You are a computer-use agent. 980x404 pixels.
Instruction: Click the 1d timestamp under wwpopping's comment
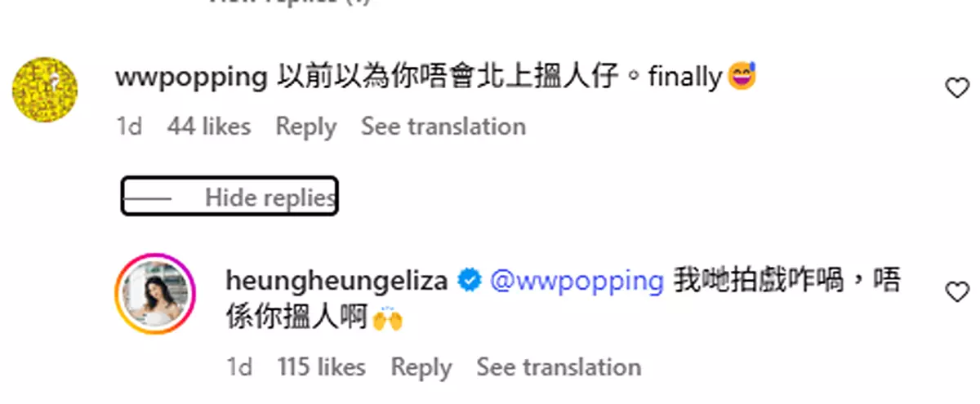point(129,127)
